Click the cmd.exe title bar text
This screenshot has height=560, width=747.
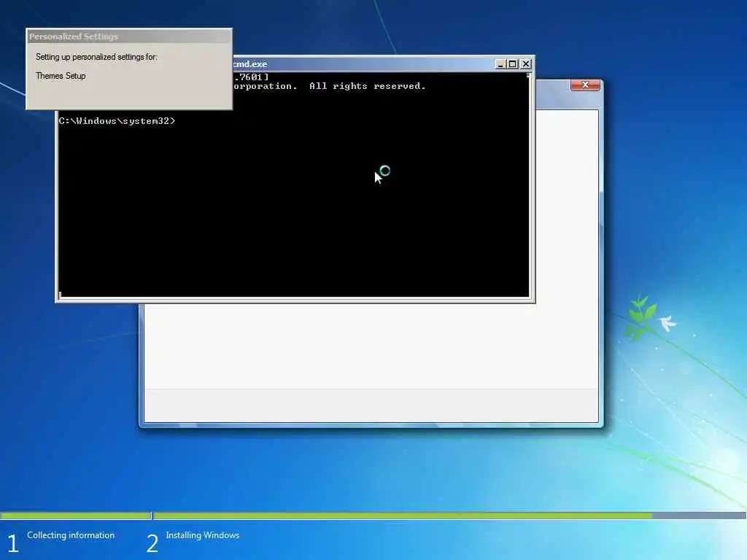[x=250, y=64]
